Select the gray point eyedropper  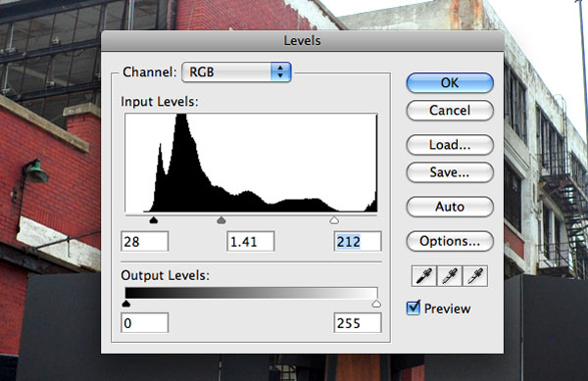450,276
